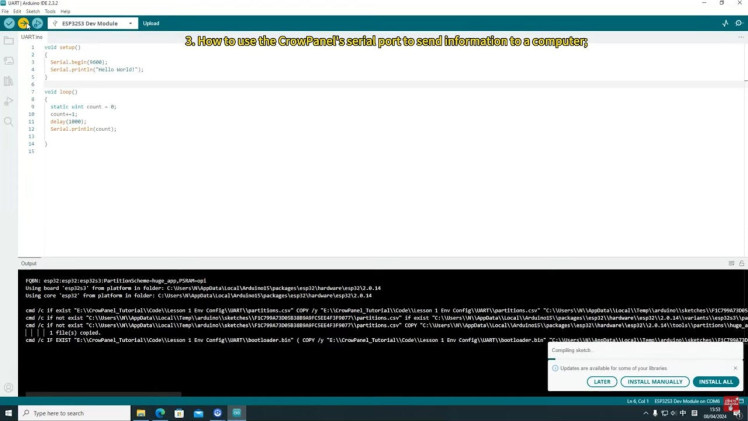Select the UART.ino editor tab
Image resolution: width=748 pixels, height=421 pixels.
click(31, 37)
